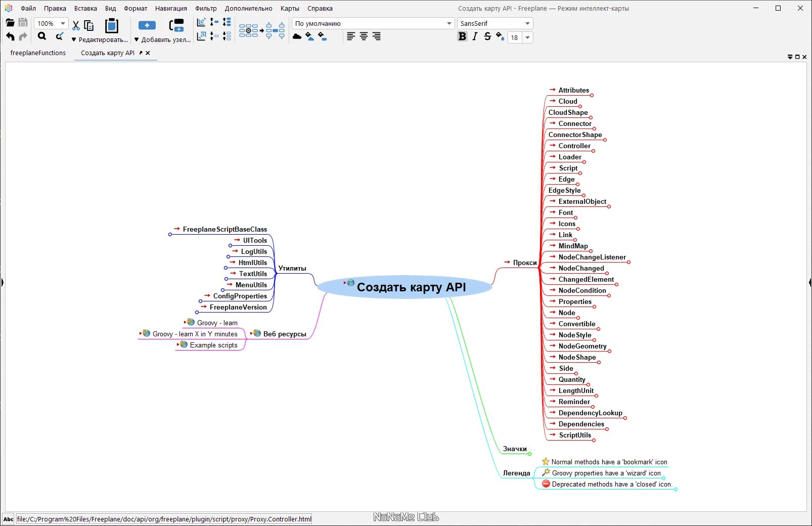Switch to freeplaneFunctions tab
The image size is (812, 526).
click(38, 53)
